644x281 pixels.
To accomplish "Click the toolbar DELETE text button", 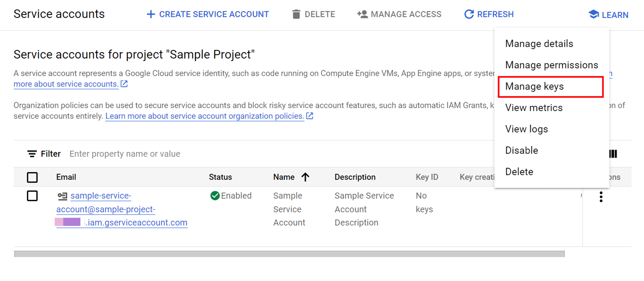I will tap(320, 14).
